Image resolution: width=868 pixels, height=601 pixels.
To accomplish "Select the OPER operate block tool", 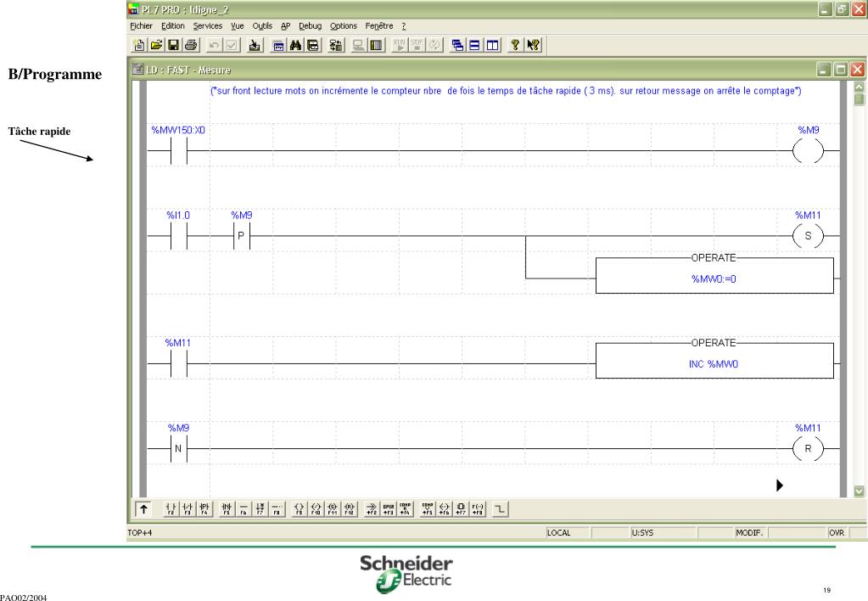I will [389, 509].
